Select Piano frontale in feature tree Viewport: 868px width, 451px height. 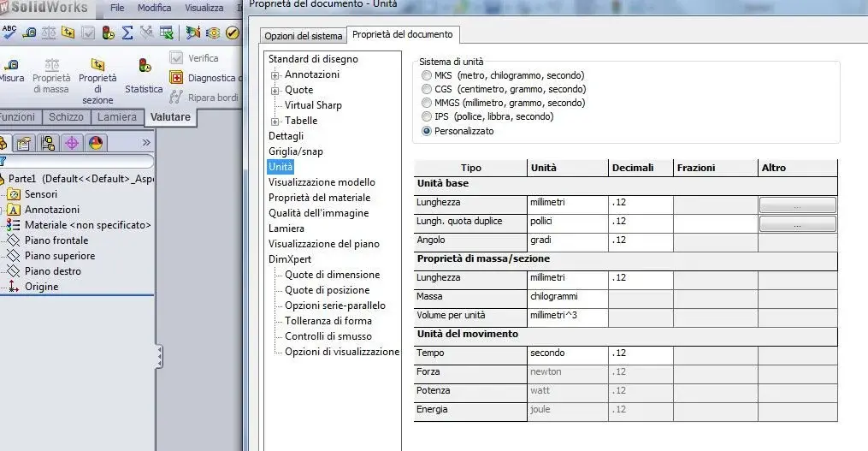[56, 240]
